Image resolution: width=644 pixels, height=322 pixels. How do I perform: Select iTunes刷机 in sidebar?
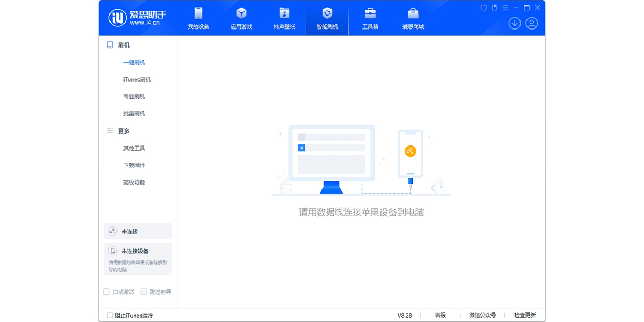coord(137,79)
